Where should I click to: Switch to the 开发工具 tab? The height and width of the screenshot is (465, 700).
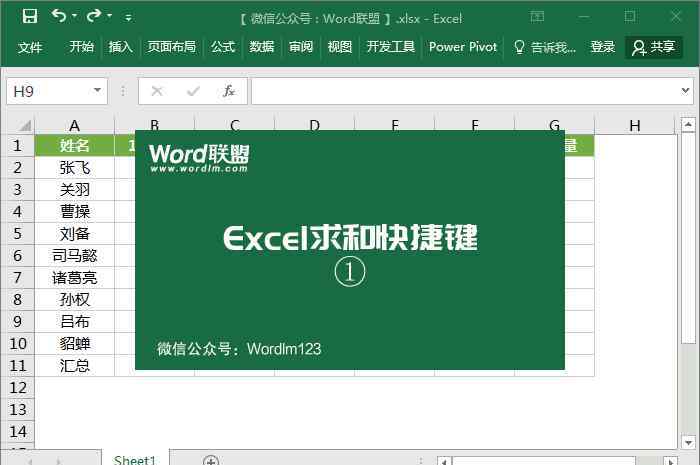(x=391, y=47)
